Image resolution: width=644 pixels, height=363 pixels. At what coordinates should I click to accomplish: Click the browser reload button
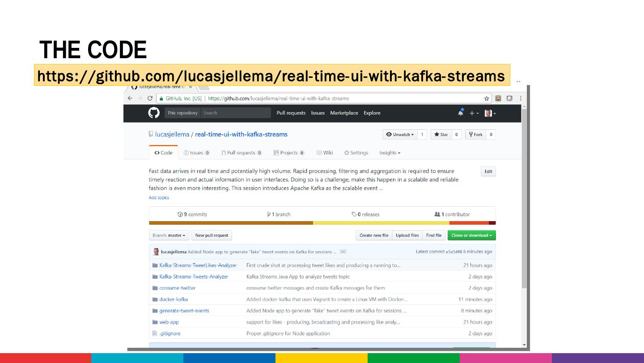pos(150,98)
